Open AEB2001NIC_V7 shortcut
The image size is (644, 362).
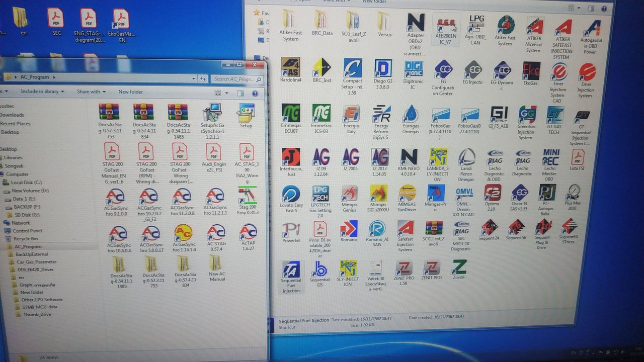pyautogui.click(x=445, y=24)
